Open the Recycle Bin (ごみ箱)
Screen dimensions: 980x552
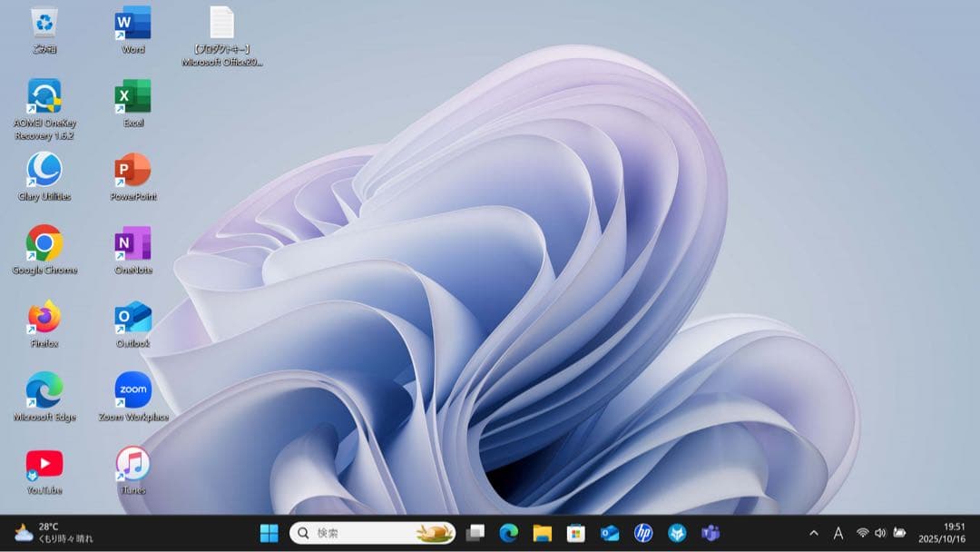click(x=44, y=27)
